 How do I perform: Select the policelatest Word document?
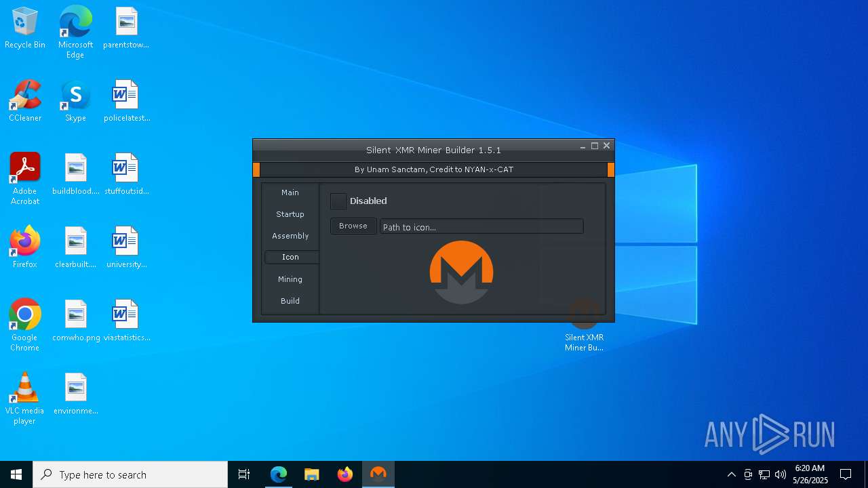pyautogui.click(x=126, y=102)
